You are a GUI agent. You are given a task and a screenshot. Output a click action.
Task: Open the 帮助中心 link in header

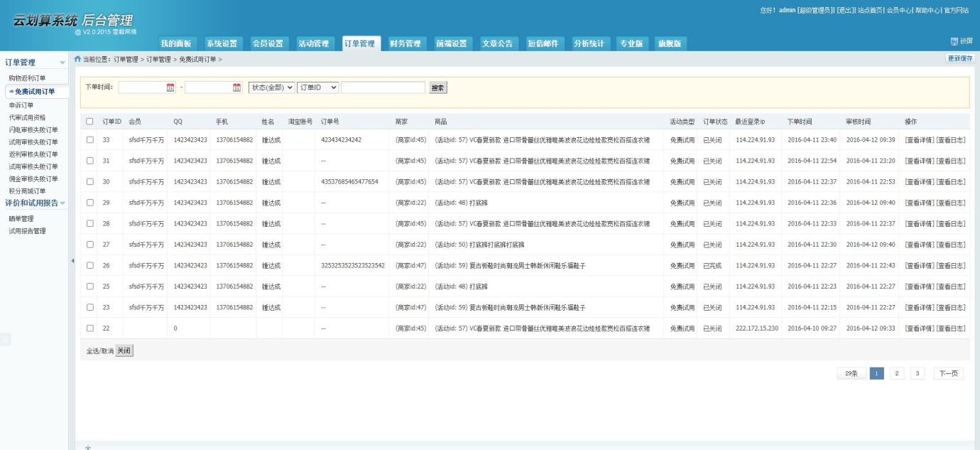pos(927,11)
